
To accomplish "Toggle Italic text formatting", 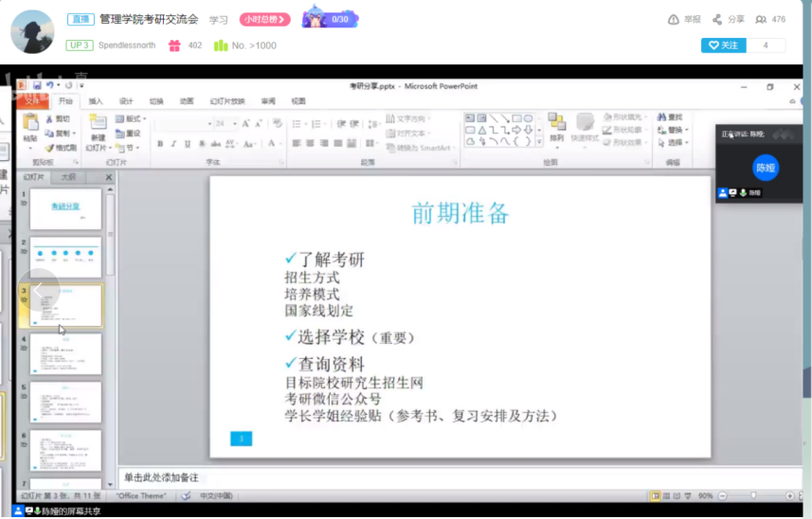I will pyautogui.click(x=173, y=144).
